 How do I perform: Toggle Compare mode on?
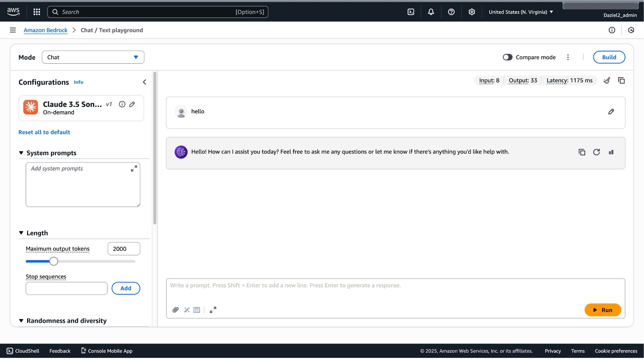[x=508, y=57]
